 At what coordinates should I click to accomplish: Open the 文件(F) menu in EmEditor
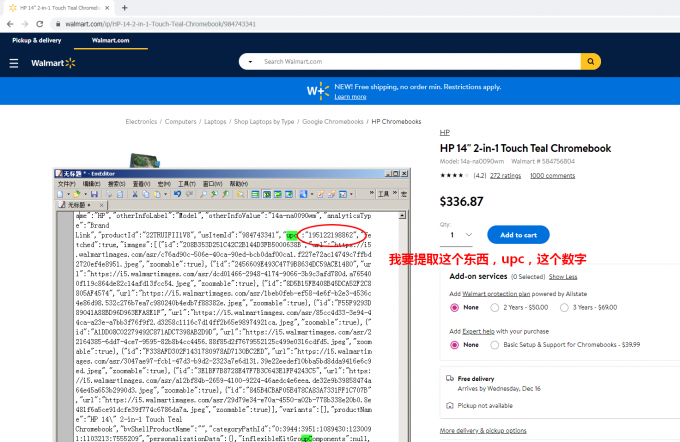point(66,184)
